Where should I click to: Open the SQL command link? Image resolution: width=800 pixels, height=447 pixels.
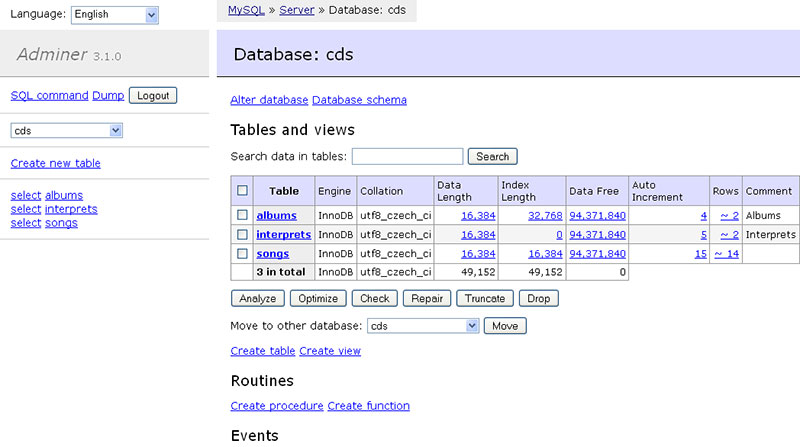(49, 95)
